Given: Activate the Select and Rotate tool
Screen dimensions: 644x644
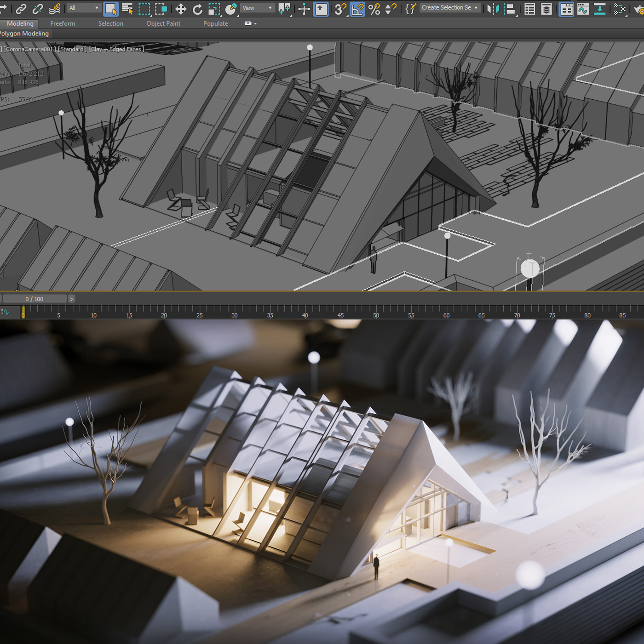Looking at the screenshot, I should pos(197,9).
